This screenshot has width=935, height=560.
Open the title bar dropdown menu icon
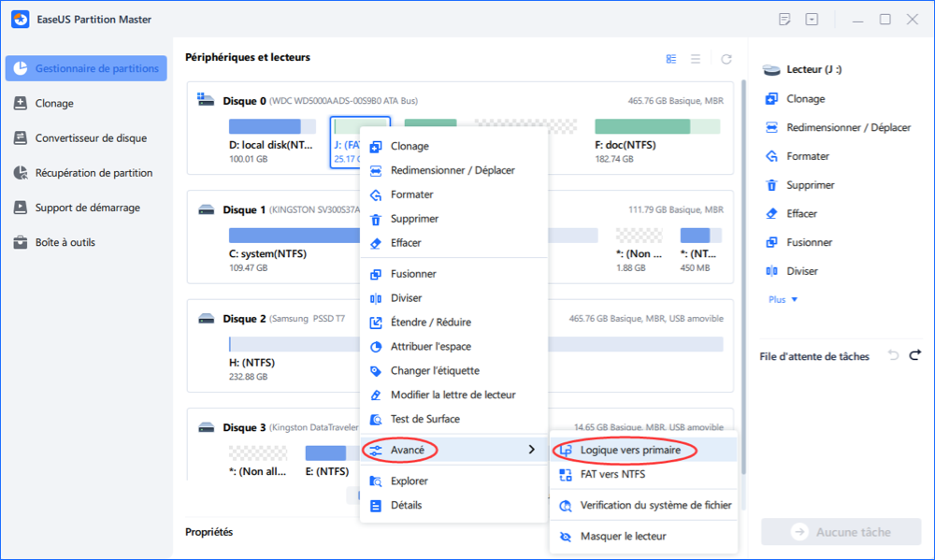click(812, 20)
